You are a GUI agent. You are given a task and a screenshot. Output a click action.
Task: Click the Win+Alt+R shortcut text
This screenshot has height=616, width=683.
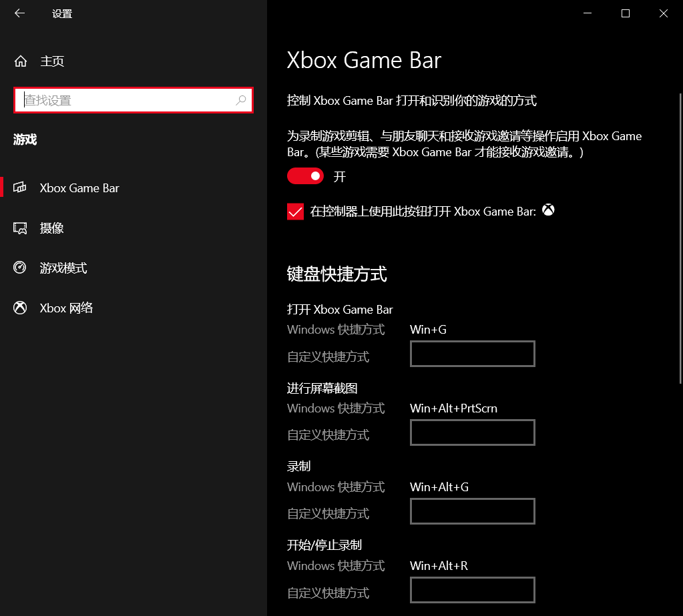(439, 565)
